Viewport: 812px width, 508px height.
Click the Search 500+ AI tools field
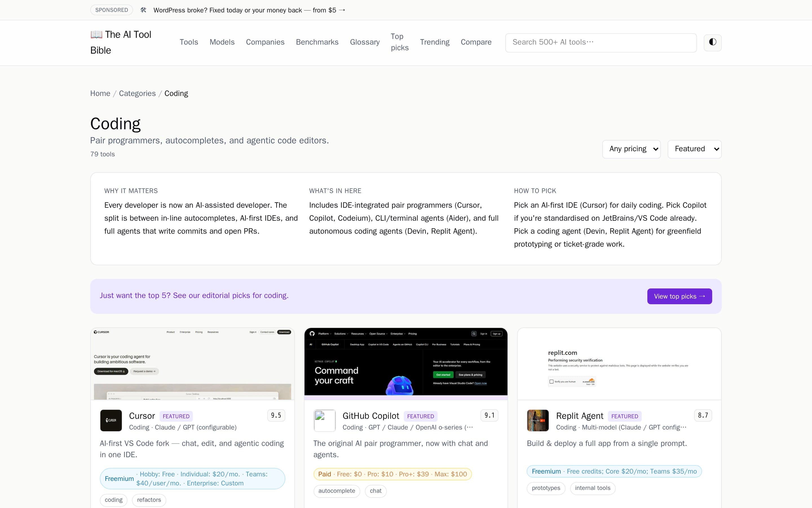(601, 43)
